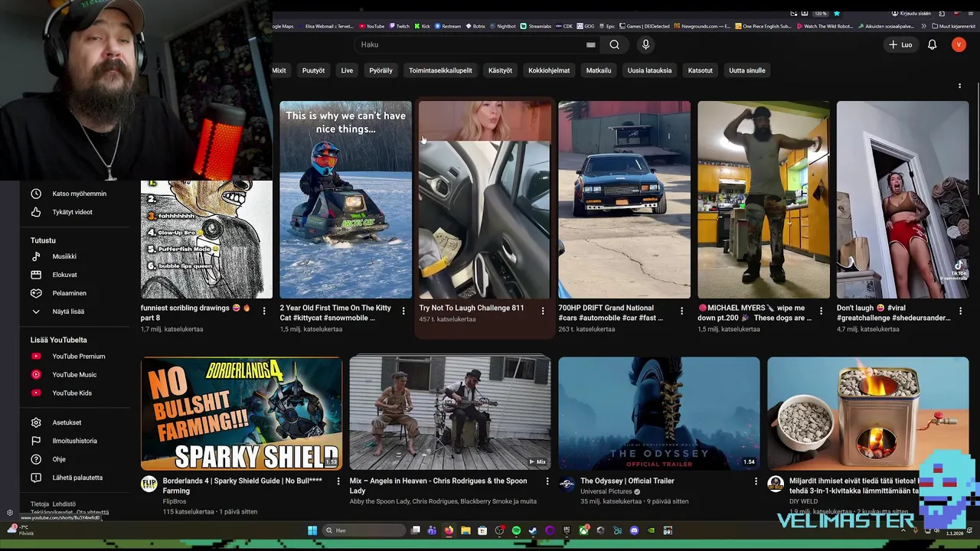This screenshot has height=551, width=980.
Task: Play the Borderlands 4 Sparky Shield thumbnail
Action: [x=241, y=413]
